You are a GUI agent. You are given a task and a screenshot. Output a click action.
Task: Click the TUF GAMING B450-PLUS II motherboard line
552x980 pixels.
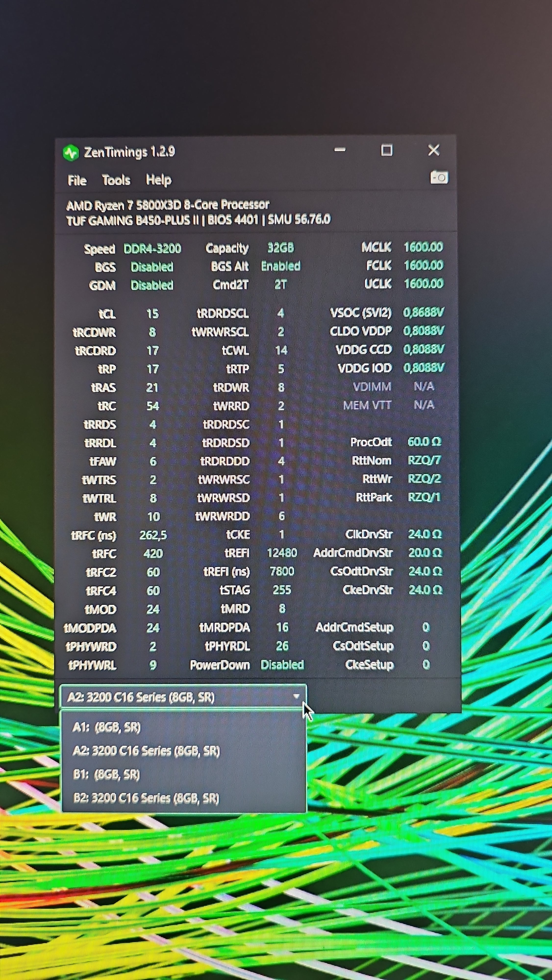(x=198, y=220)
